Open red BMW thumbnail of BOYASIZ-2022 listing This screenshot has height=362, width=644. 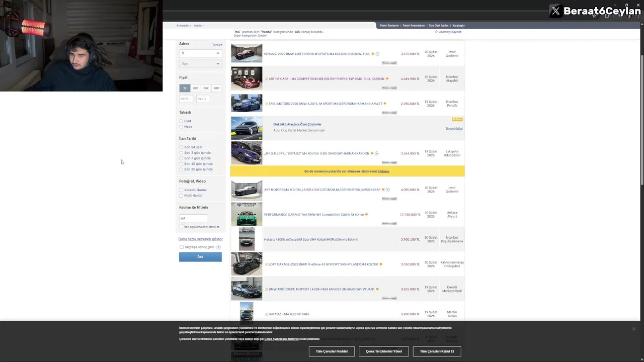tap(247, 54)
